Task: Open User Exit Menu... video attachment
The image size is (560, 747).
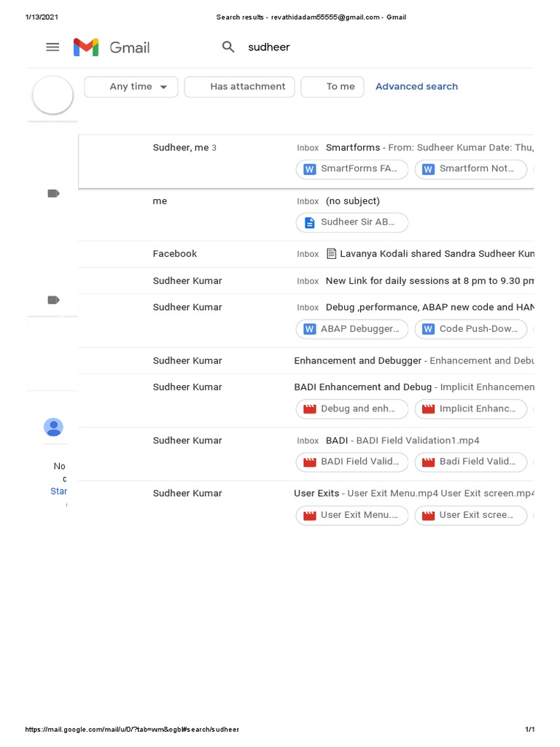Action: coord(352,516)
